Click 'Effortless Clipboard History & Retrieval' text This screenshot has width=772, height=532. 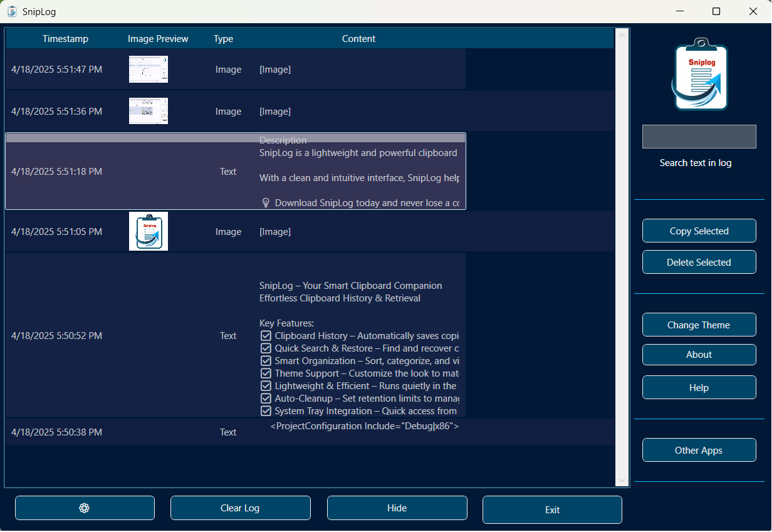340,298
